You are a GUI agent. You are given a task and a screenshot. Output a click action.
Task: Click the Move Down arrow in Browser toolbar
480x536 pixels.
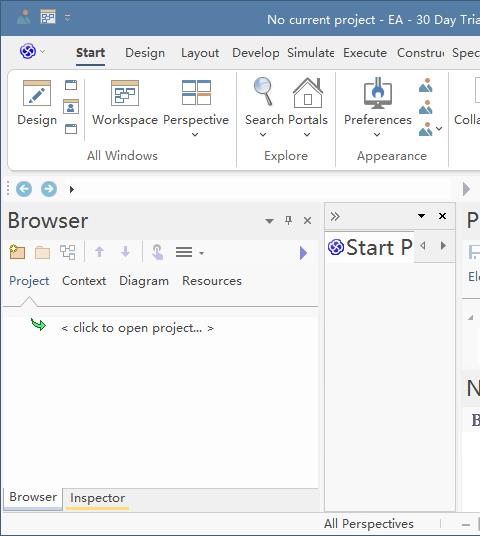[125, 252]
